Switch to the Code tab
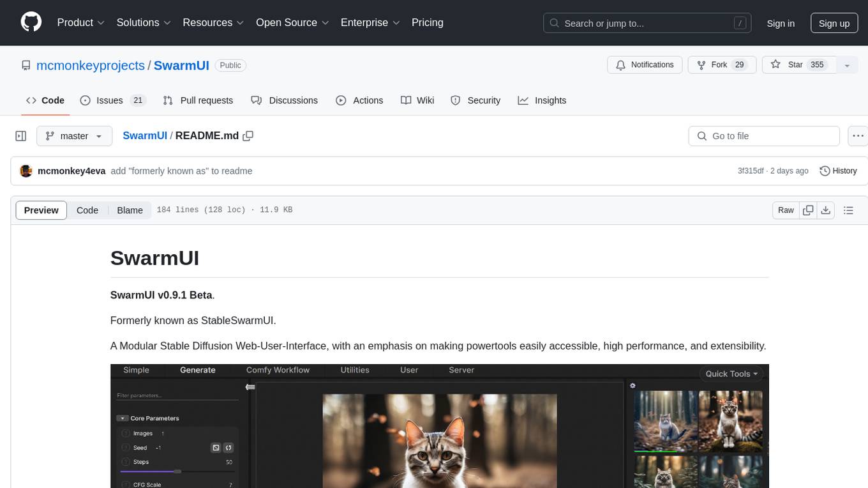Image resolution: width=868 pixels, height=488 pixels. (x=45, y=100)
